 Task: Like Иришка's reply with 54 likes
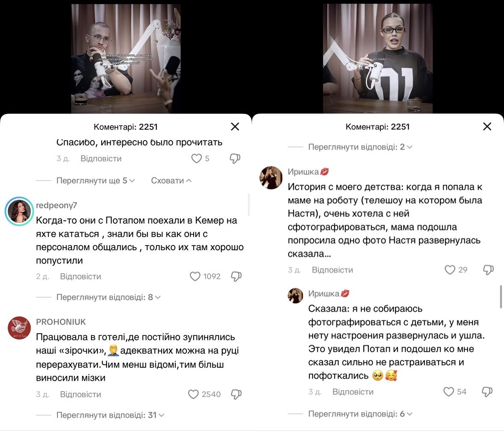(448, 391)
